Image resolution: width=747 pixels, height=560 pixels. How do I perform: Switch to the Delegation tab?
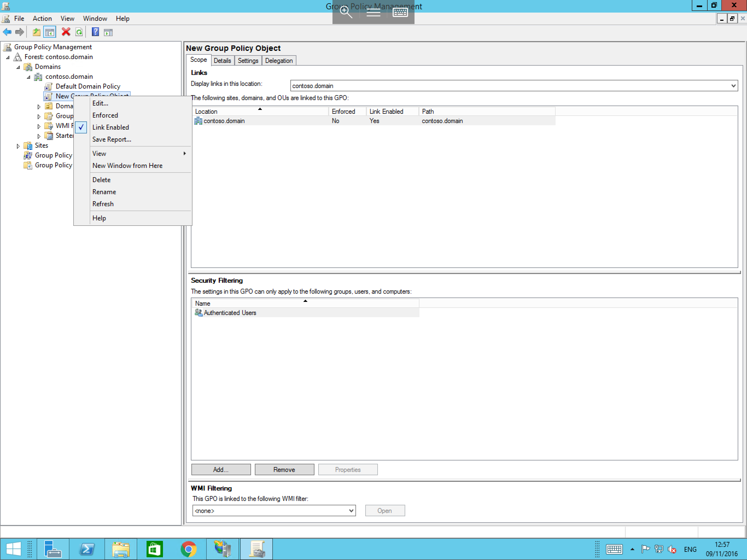(x=279, y=60)
